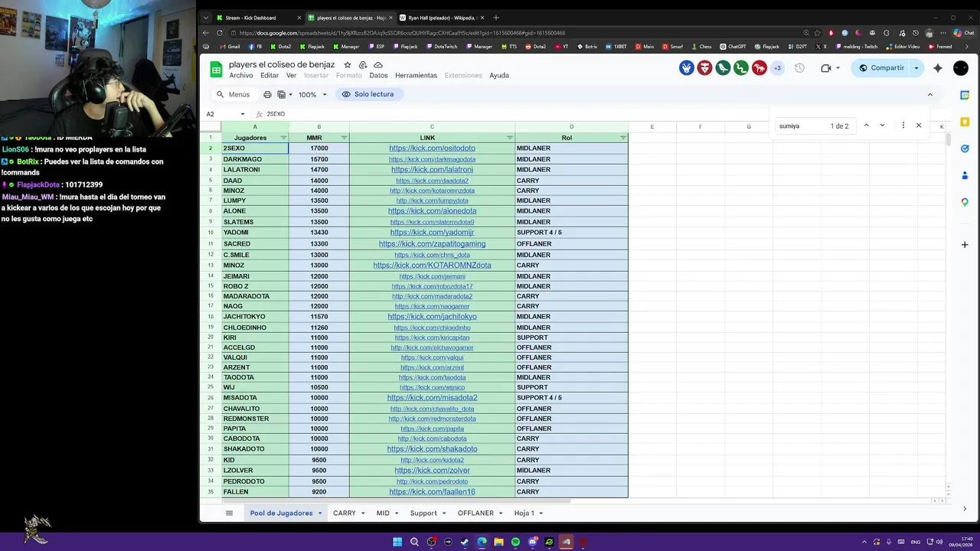Open Gmail bookmark

pyautogui.click(x=229, y=47)
